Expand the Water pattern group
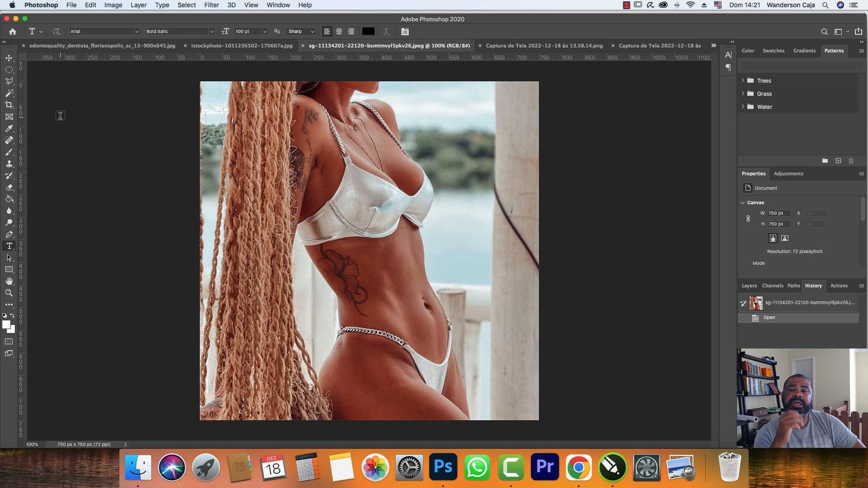The width and height of the screenshot is (868, 488). (x=743, y=107)
